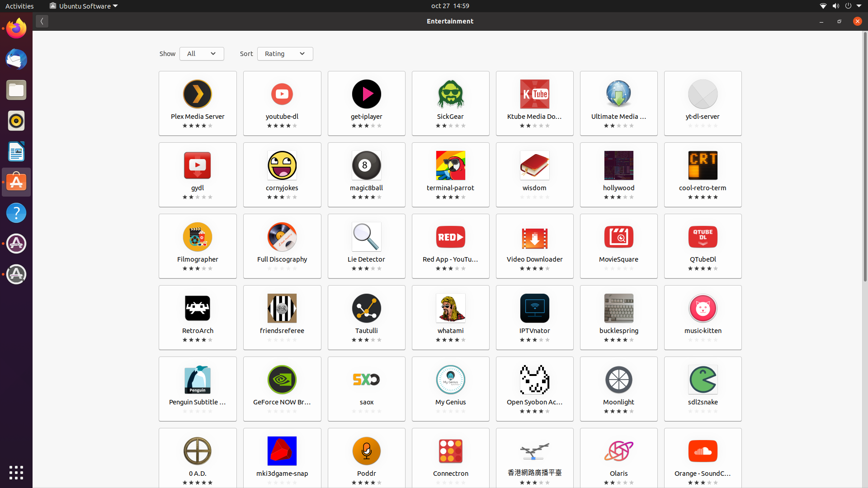
Task: Go back using the header back button
Action: (42, 21)
